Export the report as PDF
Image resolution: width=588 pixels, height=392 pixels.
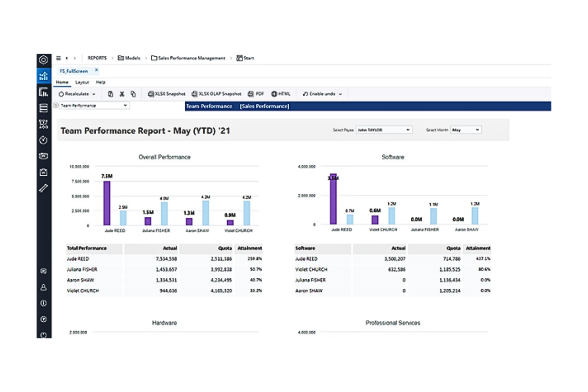(x=256, y=94)
